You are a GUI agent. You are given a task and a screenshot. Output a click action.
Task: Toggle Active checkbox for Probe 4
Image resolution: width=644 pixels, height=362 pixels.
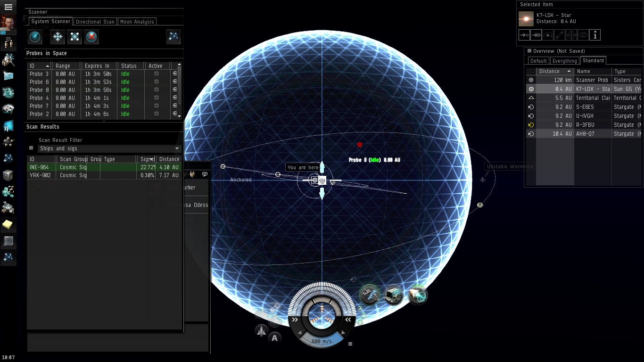coord(157,98)
